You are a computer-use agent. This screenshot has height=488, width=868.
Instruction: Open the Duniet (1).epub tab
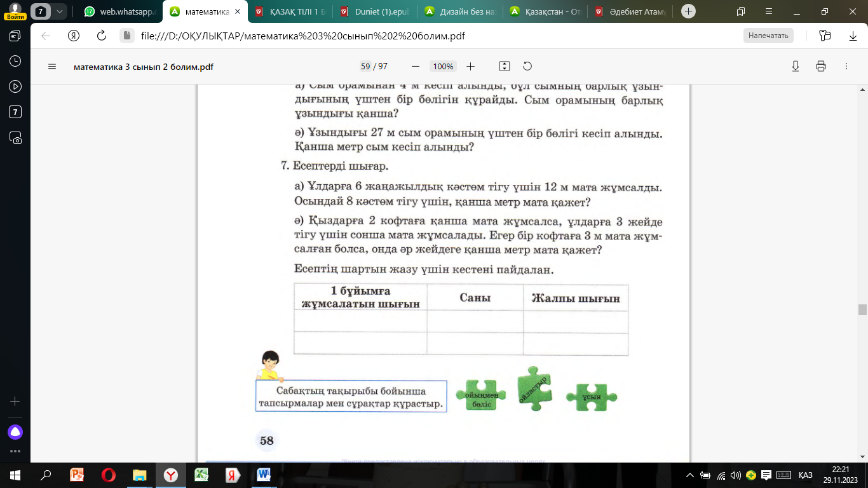(375, 11)
